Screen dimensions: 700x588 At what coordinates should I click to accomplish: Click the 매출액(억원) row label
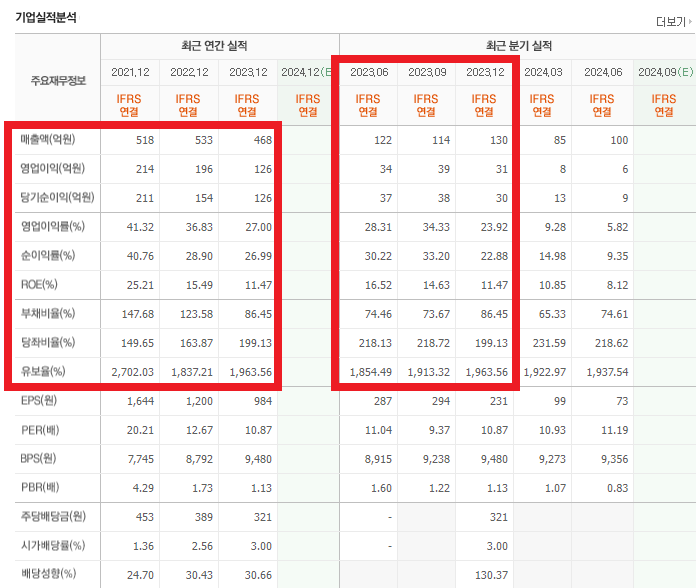coord(48,139)
